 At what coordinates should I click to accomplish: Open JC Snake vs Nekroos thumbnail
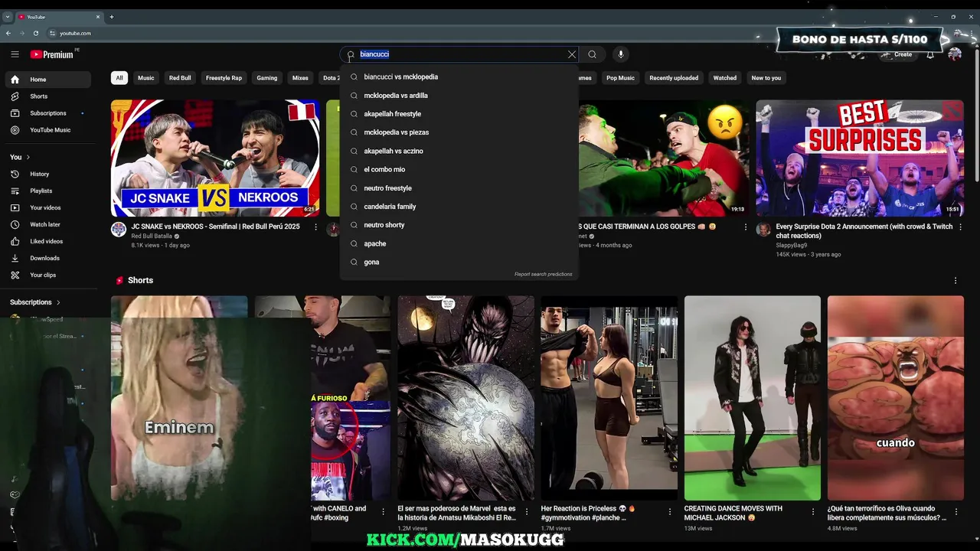pos(215,158)
